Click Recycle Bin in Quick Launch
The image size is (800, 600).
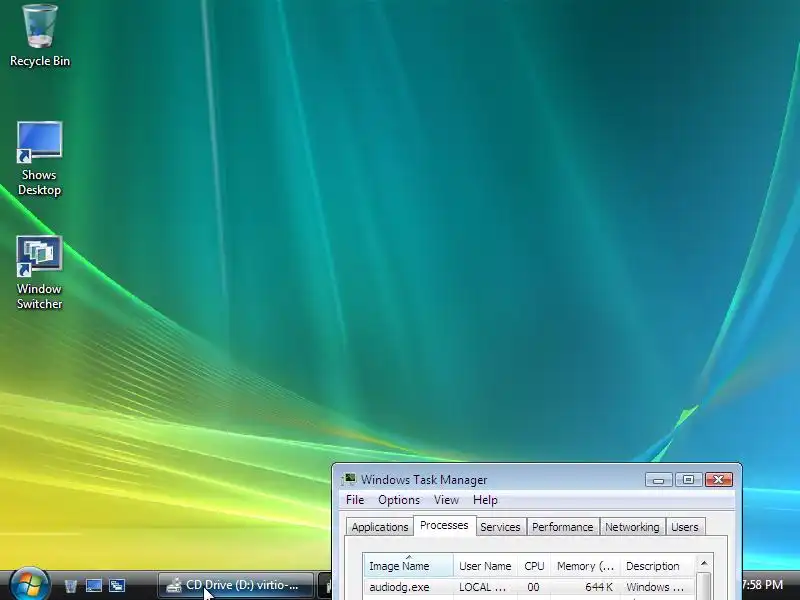70,586
